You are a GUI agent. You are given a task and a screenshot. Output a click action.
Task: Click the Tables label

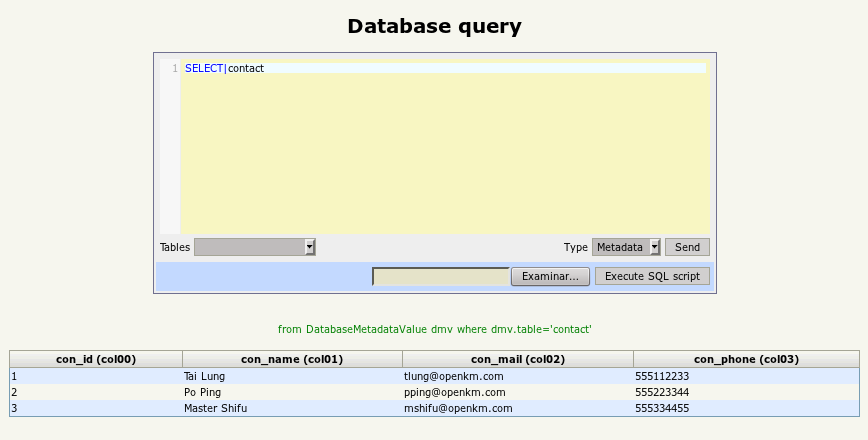tap(175, 247)
